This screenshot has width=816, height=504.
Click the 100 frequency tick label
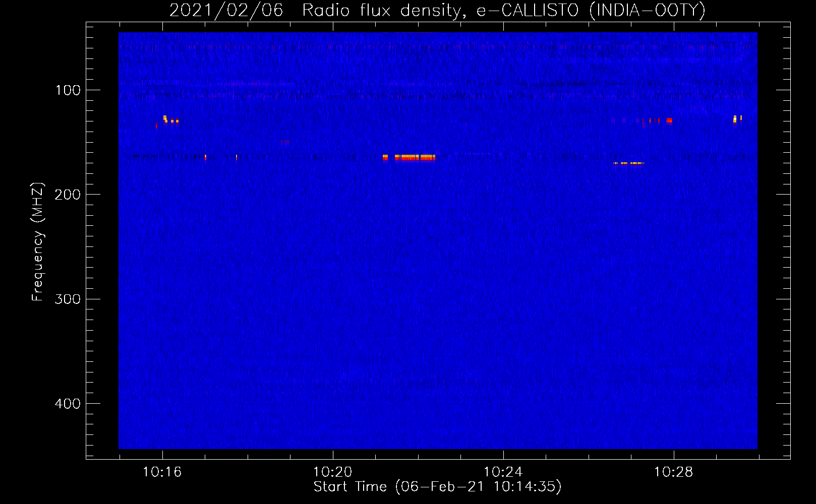(68, 90)
